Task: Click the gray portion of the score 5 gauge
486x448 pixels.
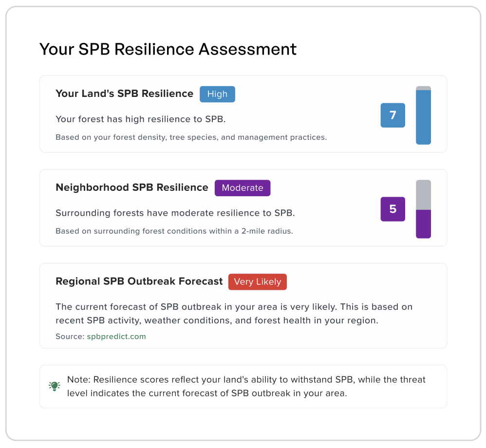Action: pyautogui.click(x=423, y=194)
